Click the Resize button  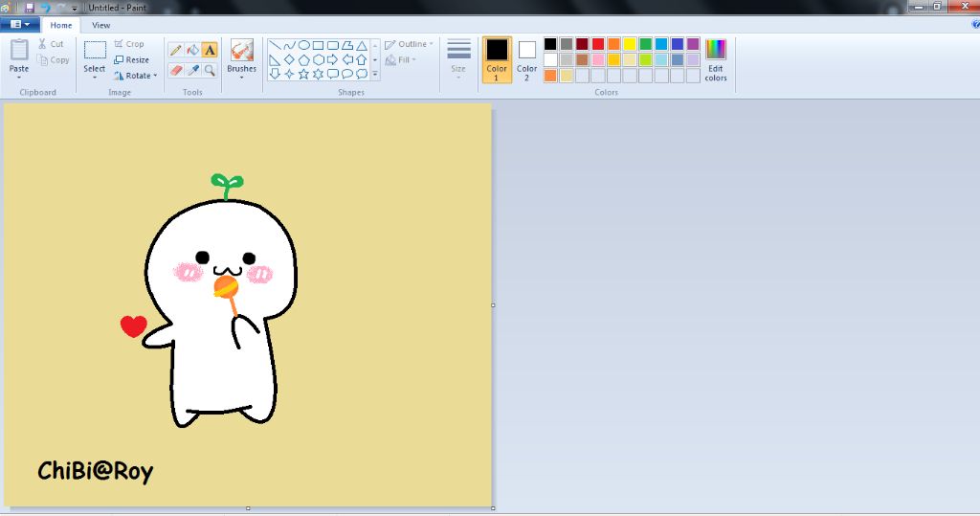pyautogui.click(x=131, y=60)
